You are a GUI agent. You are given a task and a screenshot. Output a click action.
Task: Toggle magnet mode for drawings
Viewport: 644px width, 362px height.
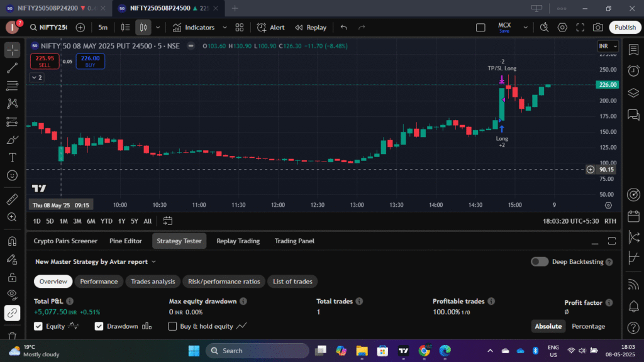[13, 241]
